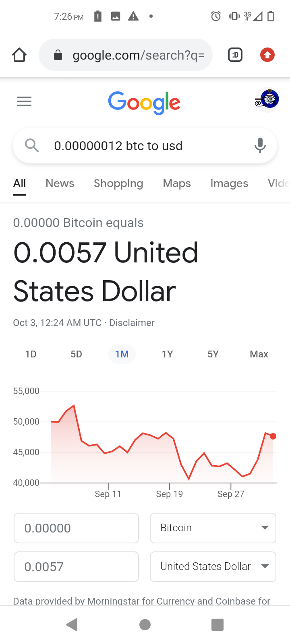Click the red endpoint on the price chart
This screenshot has width=290, height=644.
[x=273, y=436]
